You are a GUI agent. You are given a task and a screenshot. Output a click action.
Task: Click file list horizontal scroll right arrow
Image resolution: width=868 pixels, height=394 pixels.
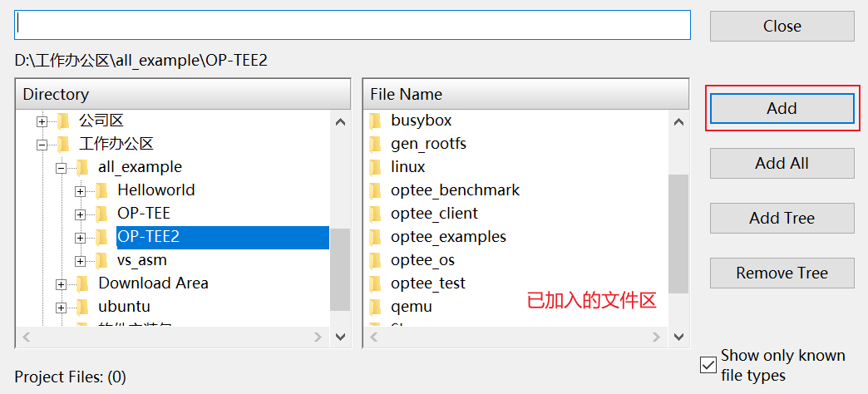coord(656,337)
